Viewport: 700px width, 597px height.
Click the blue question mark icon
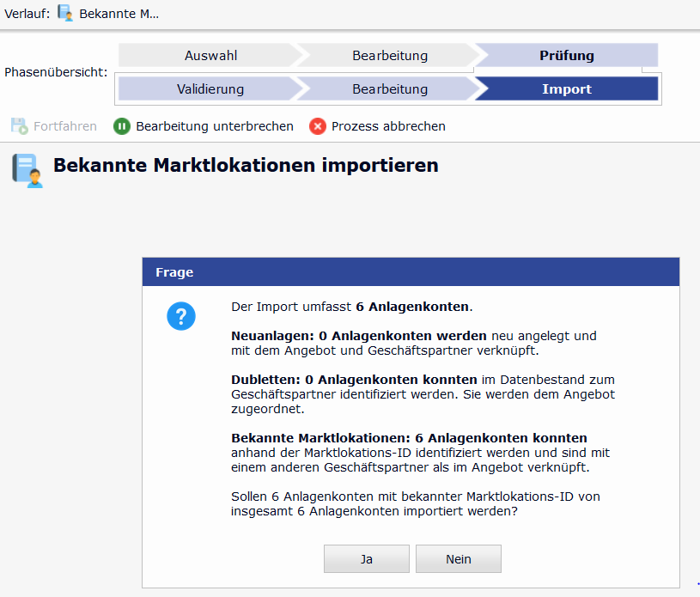[181, 317]
